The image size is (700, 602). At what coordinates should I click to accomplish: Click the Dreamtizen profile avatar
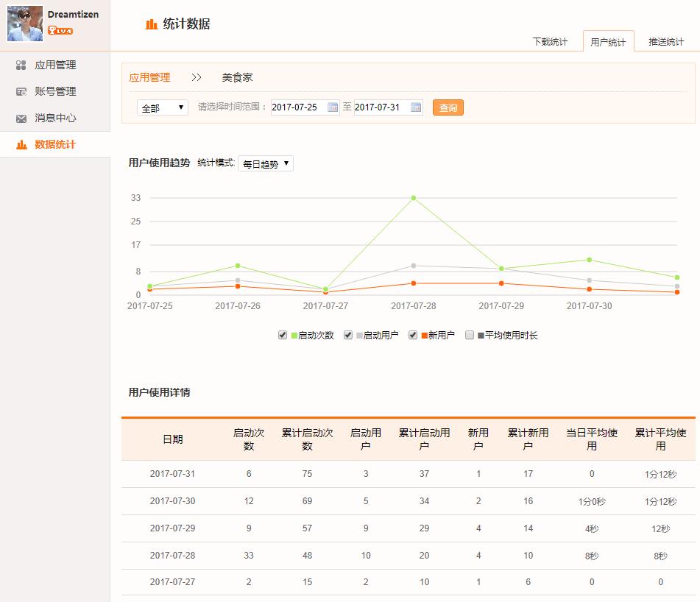point(25,24)
